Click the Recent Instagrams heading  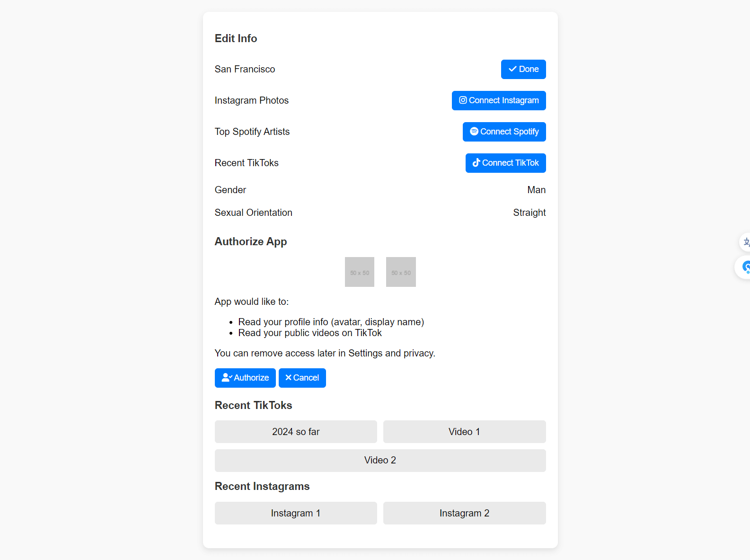coord(262,486)
